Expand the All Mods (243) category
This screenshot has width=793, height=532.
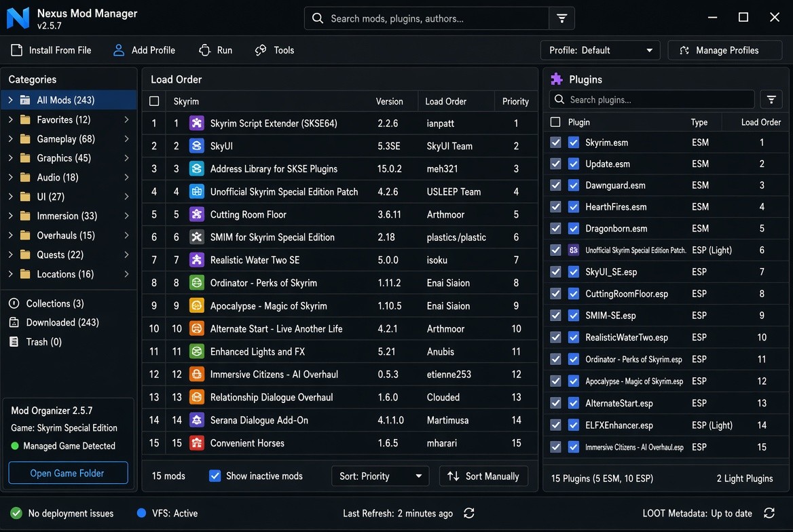coord(11,100)
